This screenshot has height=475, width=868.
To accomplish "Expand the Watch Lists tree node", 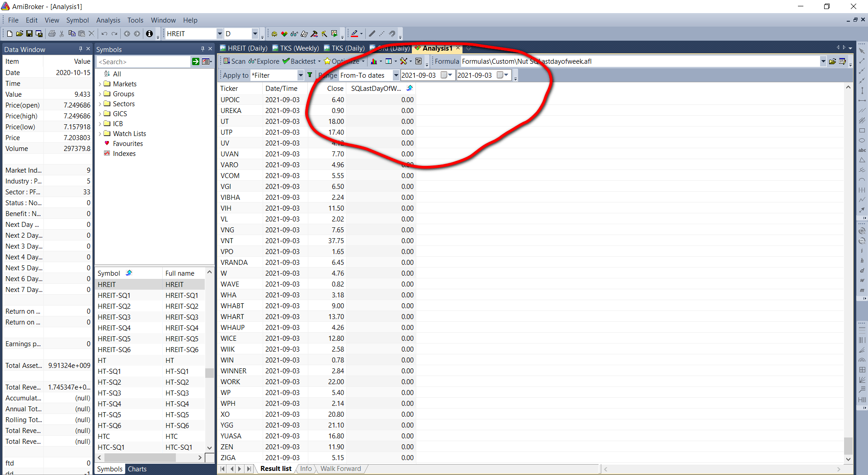I will click(x=100, y=134).
